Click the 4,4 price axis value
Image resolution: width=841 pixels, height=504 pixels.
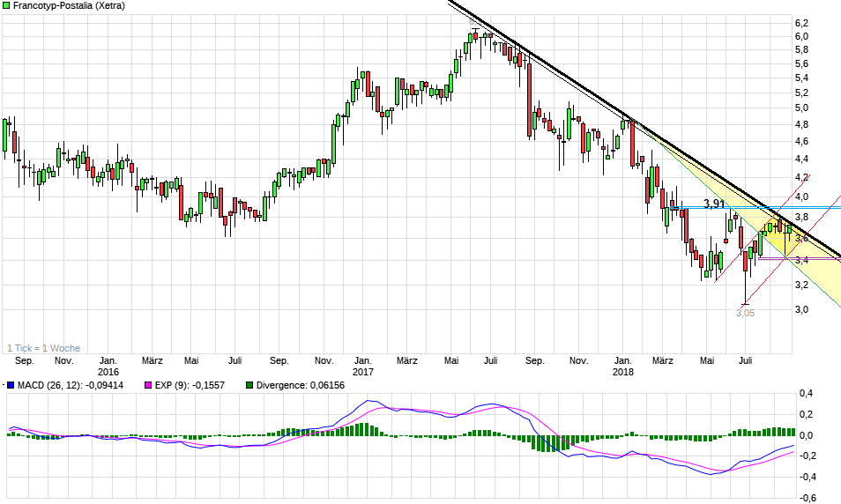tap(801, 159)
